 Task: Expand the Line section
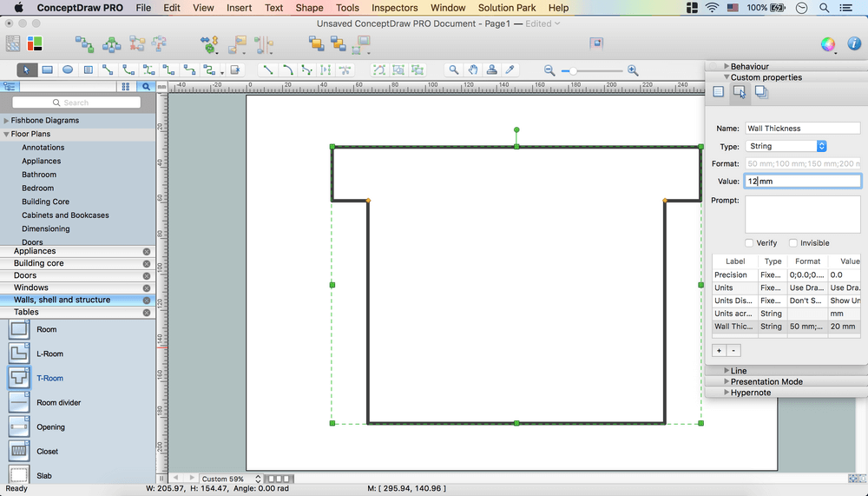coord(727,370)
